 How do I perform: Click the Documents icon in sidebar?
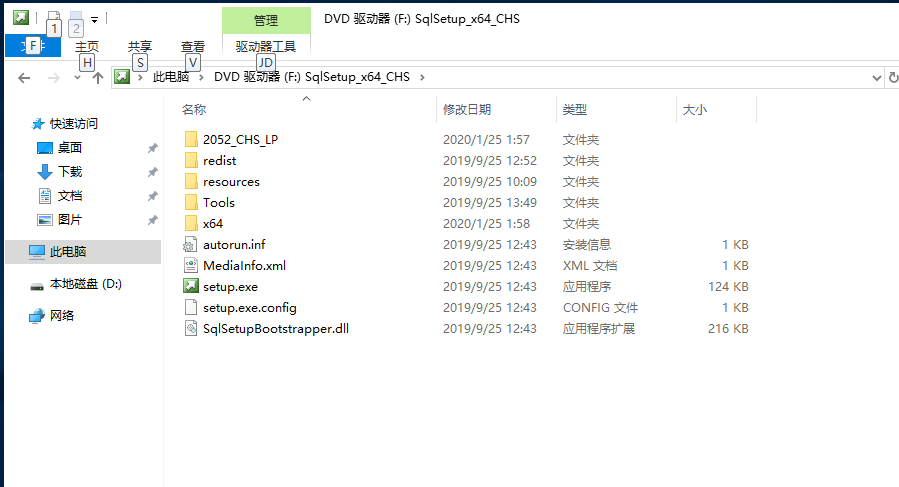pos(45,196)
